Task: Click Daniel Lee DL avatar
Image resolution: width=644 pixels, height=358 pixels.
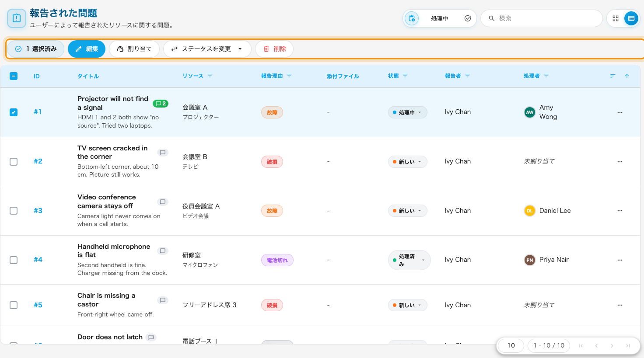Action: [x=530, y=211]
